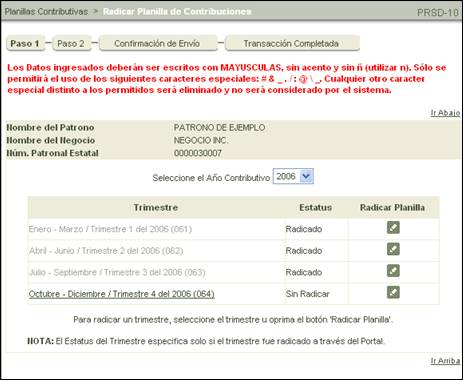Go to the Paso 2 step tab

click(x=71, y=44)
